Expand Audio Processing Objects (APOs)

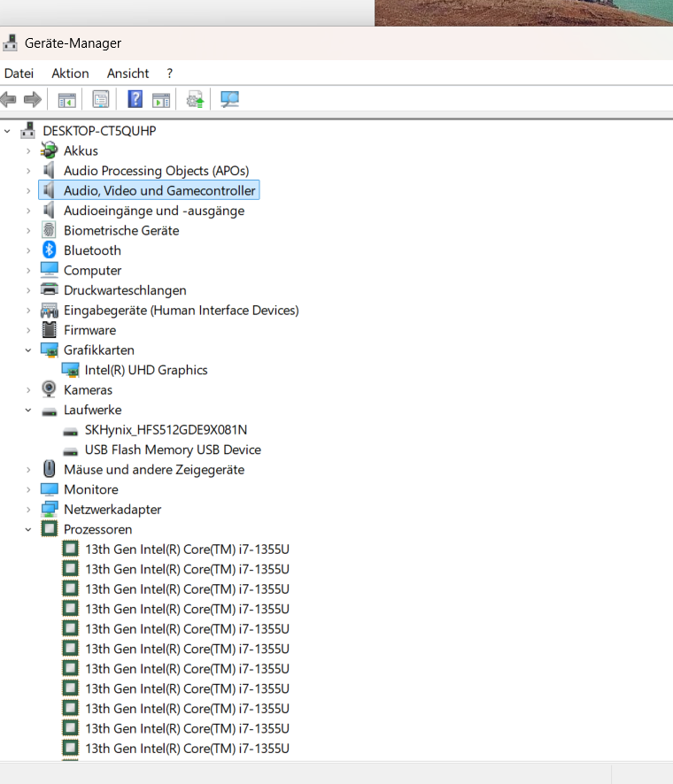[28, 171]
